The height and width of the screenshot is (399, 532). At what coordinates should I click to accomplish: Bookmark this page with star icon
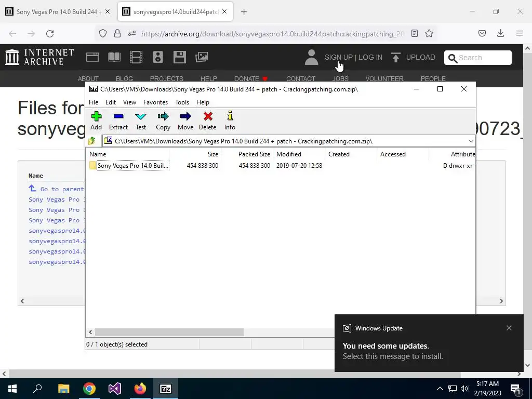tap(429, 34)
